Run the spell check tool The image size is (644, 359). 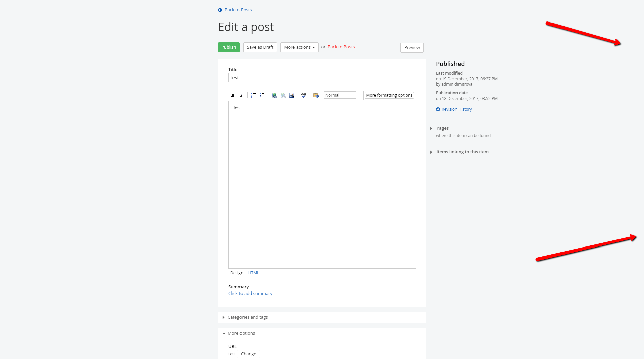304,95
